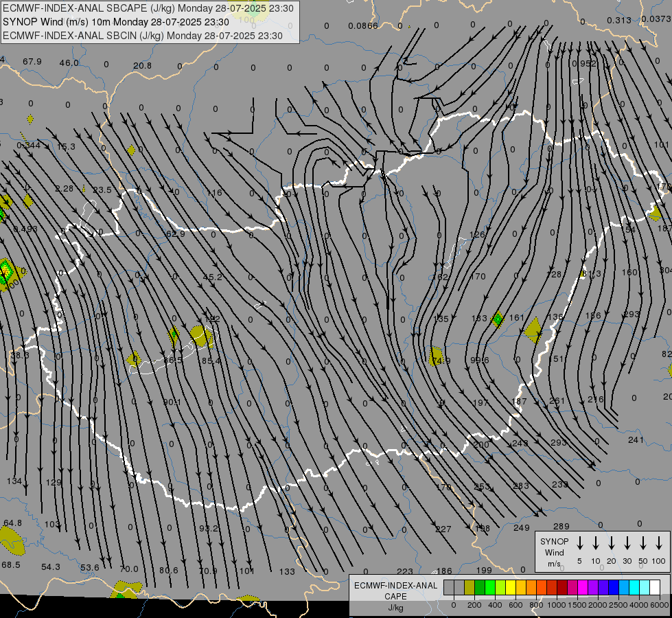Image resolution: width=672 pixels, height=618 pixels.
Task: Pick the pure yellow swatch in CAPE legend
Action: (x=511, y=588)
